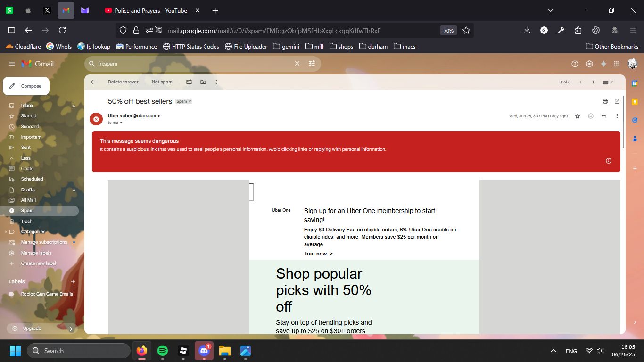Open email in new window

tap(617, 101)
